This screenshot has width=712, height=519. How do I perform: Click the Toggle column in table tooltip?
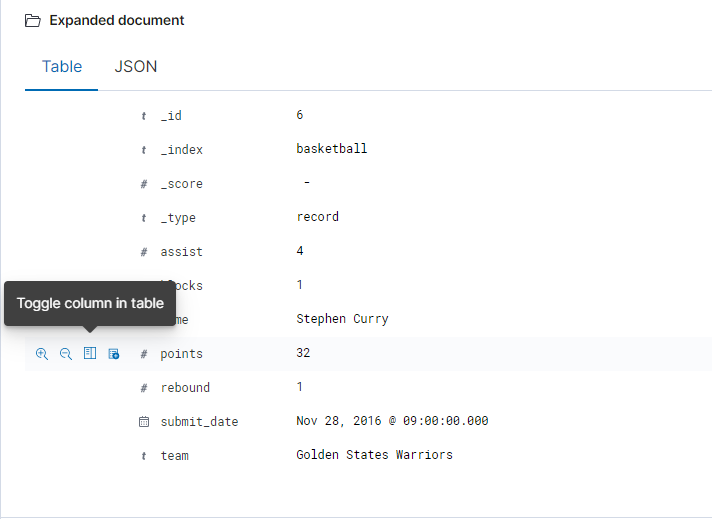(x=90, y=303)
